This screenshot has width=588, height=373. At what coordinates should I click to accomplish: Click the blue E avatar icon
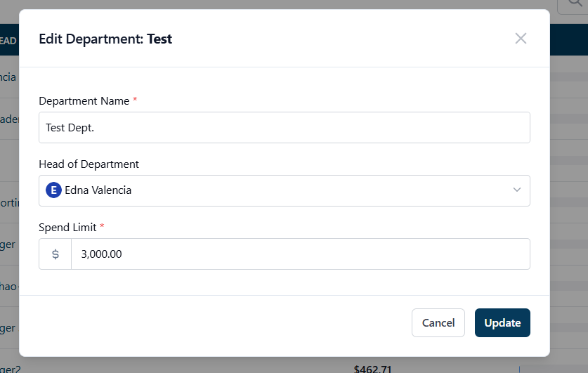pyautogui.click(x=53, y=190)
